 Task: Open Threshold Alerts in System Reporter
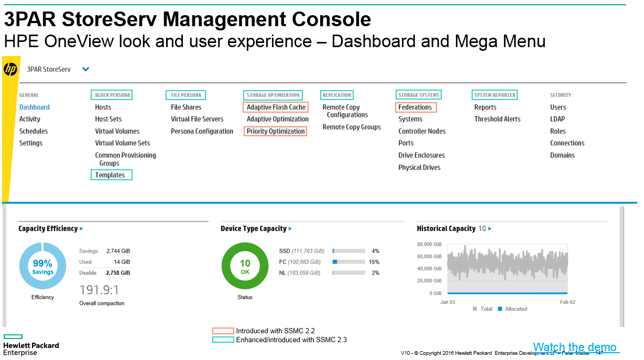point(497,119)
